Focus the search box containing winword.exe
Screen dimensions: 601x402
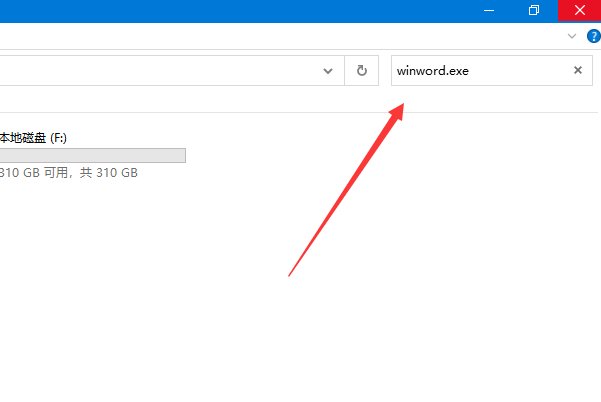(x=480, y=71)
